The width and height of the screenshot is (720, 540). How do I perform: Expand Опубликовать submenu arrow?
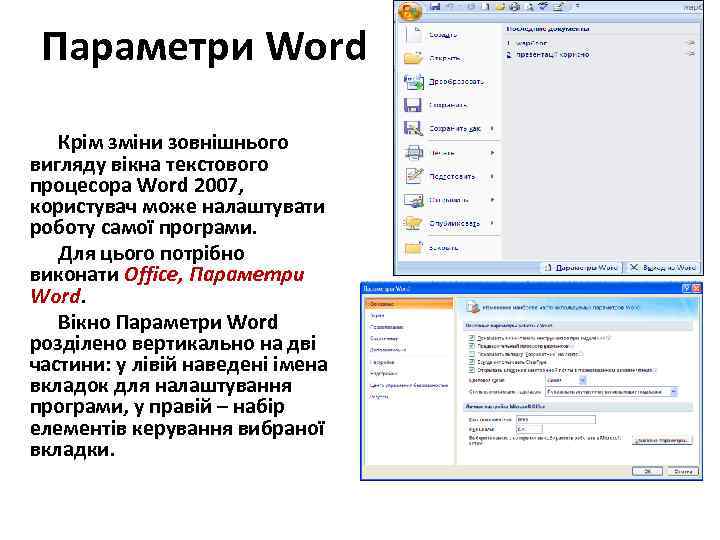[x=492, y=223]
